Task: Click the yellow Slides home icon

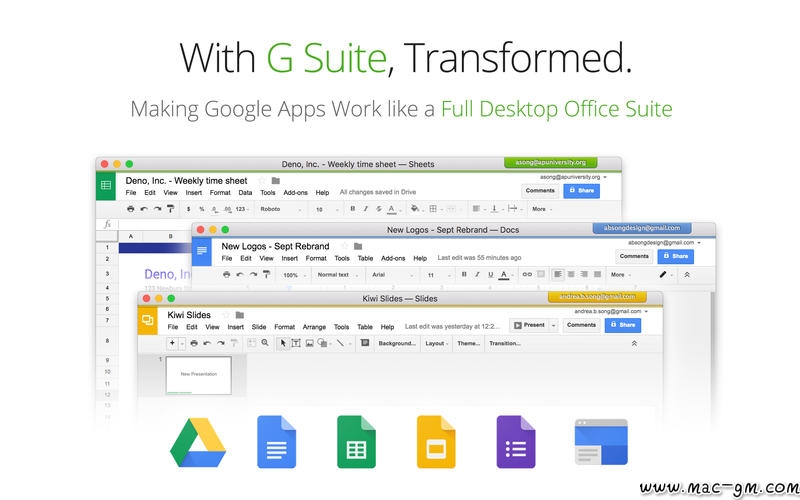Action: pyautogui.click(x=147, y=320)
